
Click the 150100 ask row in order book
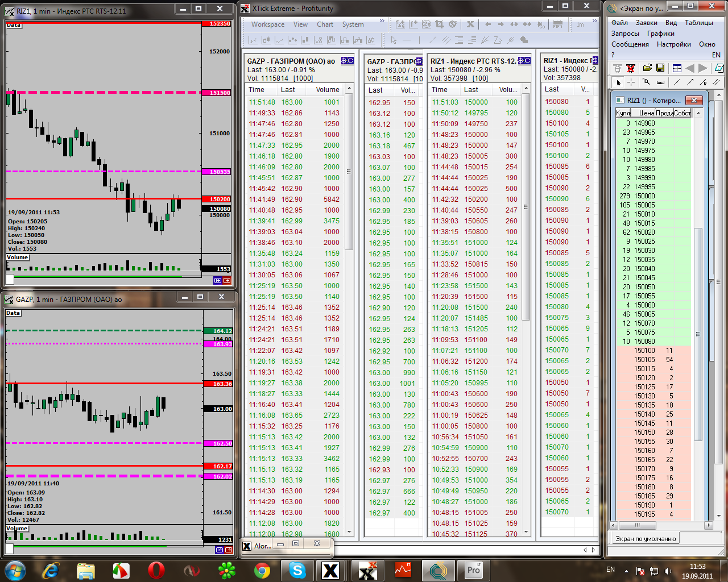(x=653, y=351)
